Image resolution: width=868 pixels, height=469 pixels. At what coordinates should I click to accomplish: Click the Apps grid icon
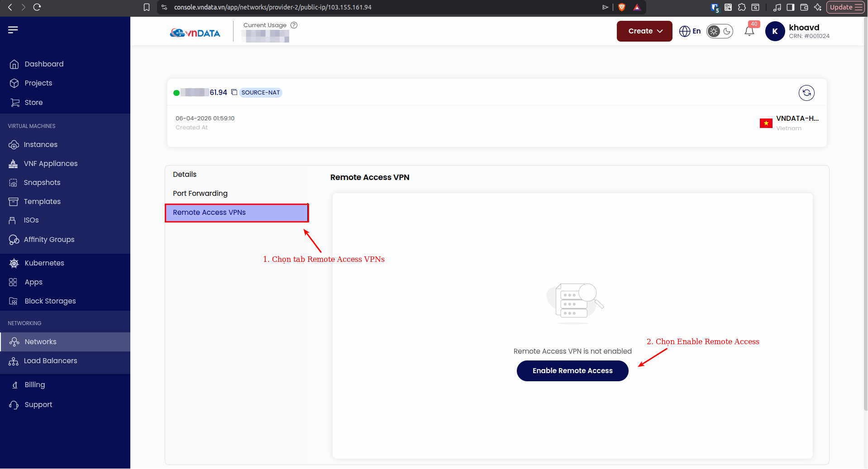coord(13,282)
